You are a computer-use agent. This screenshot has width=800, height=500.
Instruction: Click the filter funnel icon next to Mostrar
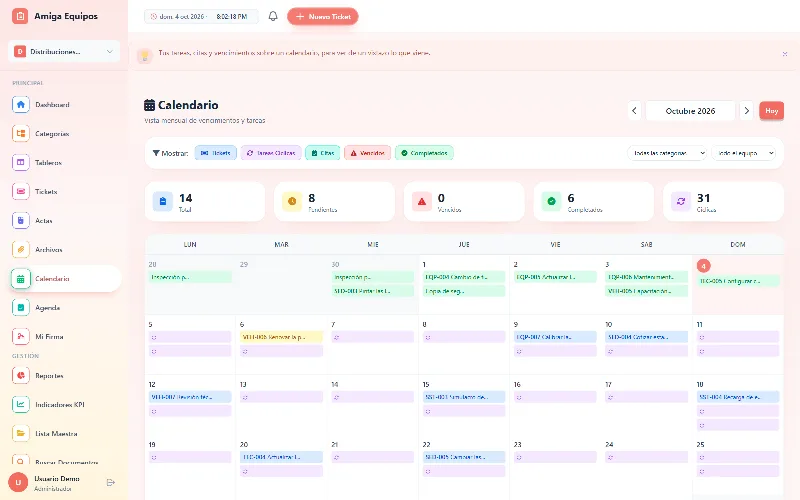pos(156,153)
